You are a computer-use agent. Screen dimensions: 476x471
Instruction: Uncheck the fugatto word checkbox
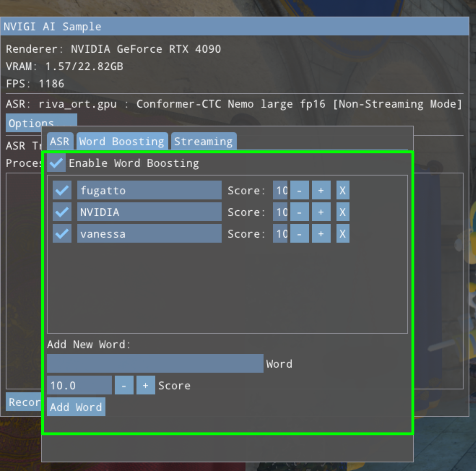[x=62, y=190]
